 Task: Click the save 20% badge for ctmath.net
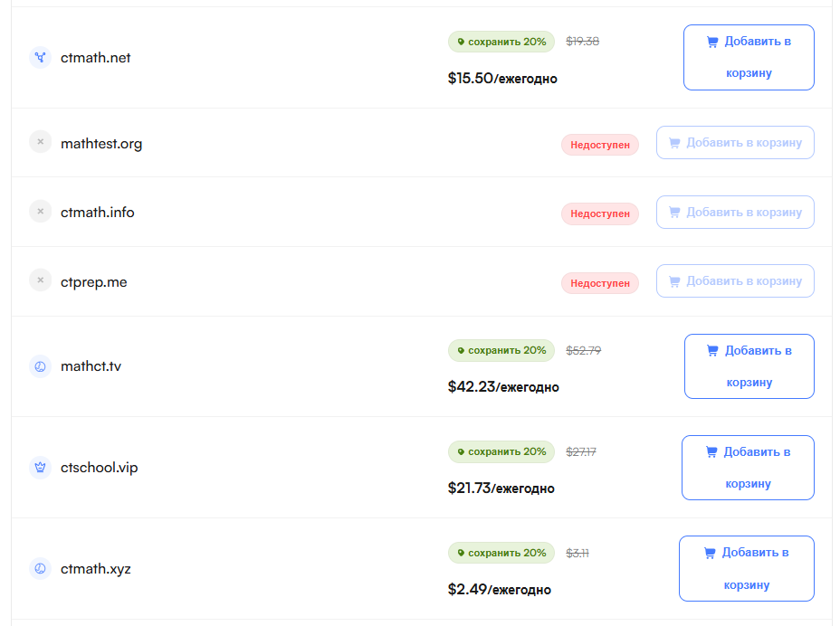(x=501, y=42)
